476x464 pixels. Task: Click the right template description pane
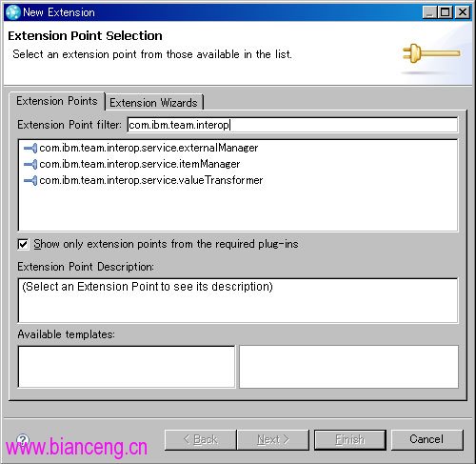pyautogui.click(x=348, y=367)
